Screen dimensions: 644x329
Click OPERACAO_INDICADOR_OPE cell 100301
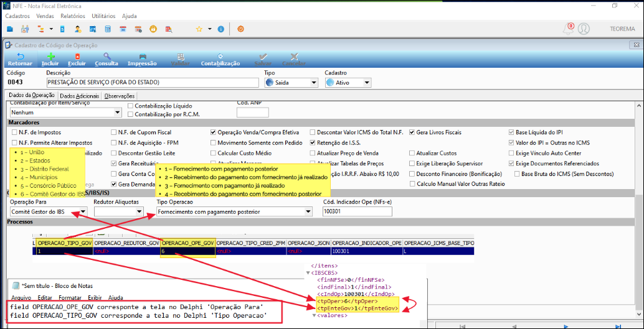coord(367,251)
